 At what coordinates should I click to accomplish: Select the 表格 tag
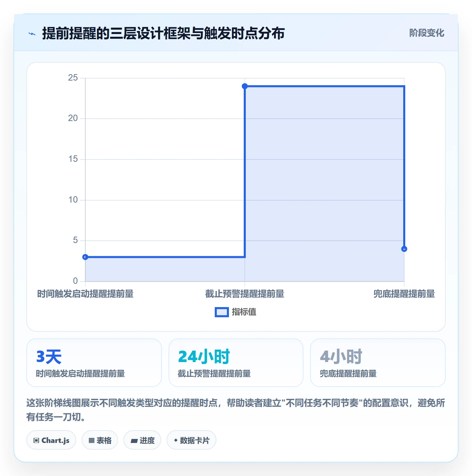(x=100, y=440)
